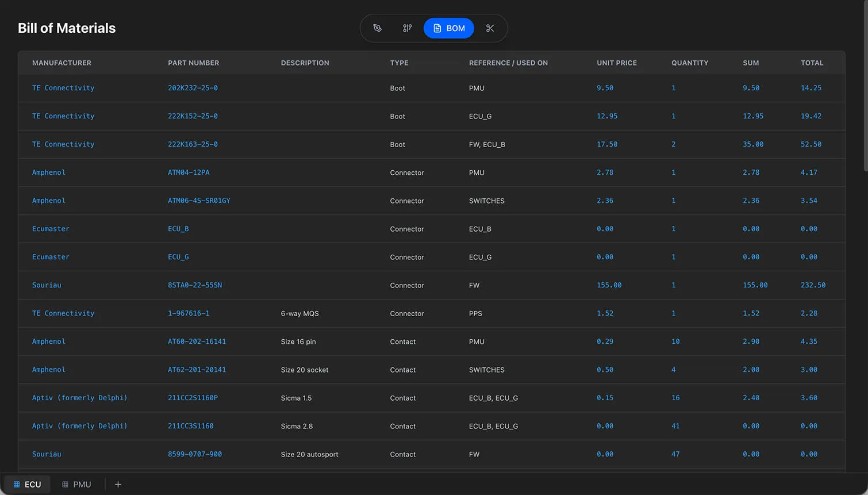
Task: Click the Manufacturer column header
Action: point(62,63)
